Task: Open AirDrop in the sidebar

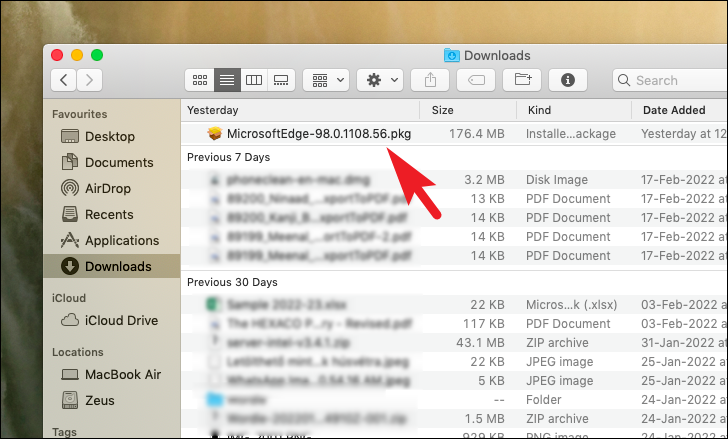Action: (x=111, y=188)
